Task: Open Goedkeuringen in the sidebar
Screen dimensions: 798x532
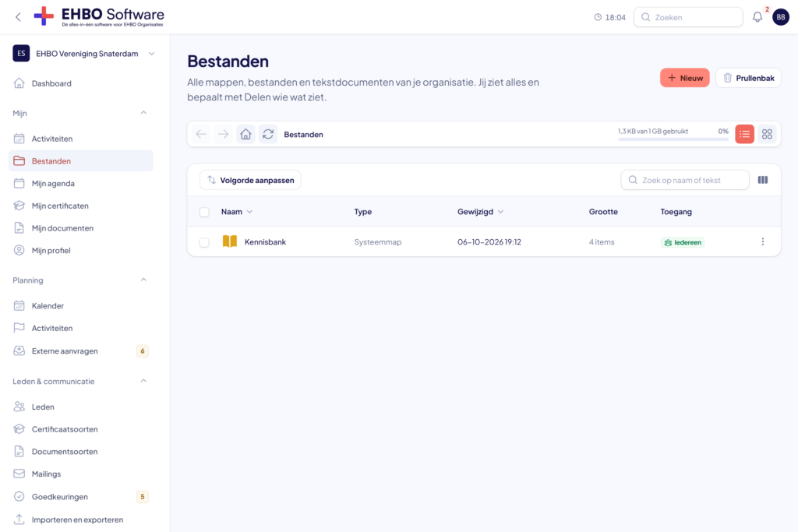Action: 81,497
